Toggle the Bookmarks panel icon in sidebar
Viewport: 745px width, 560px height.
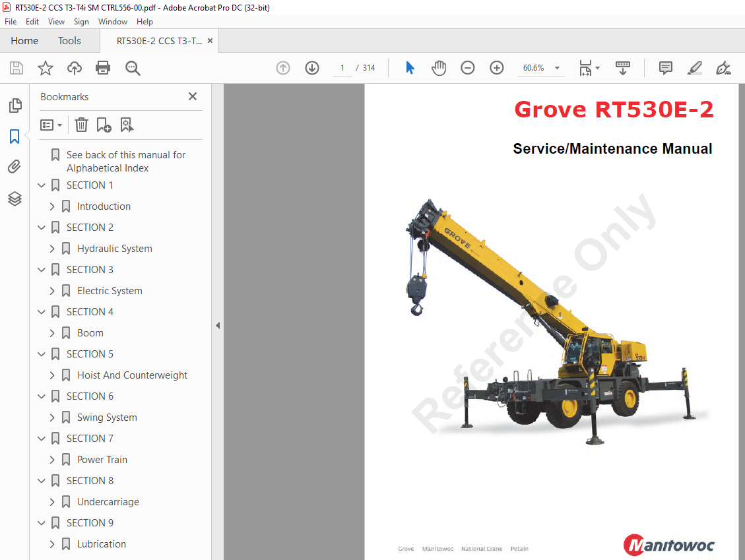[15, 137]
